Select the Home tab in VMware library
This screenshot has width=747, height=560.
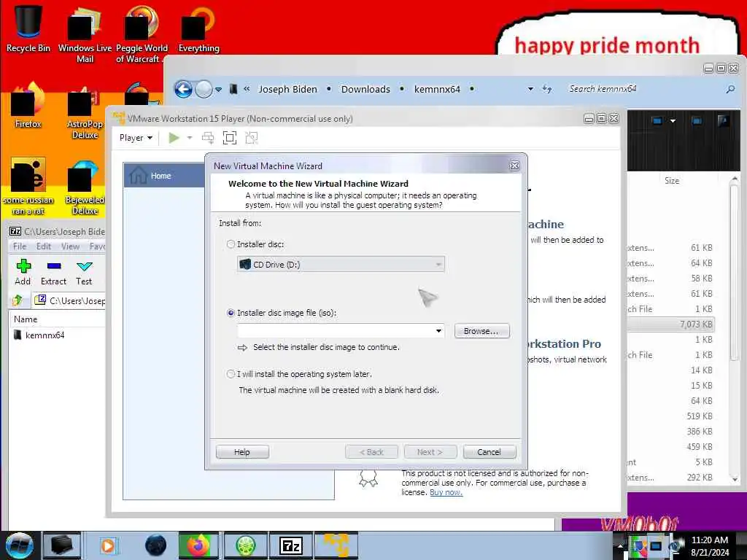pyautogui.click(x=164, y=176)
